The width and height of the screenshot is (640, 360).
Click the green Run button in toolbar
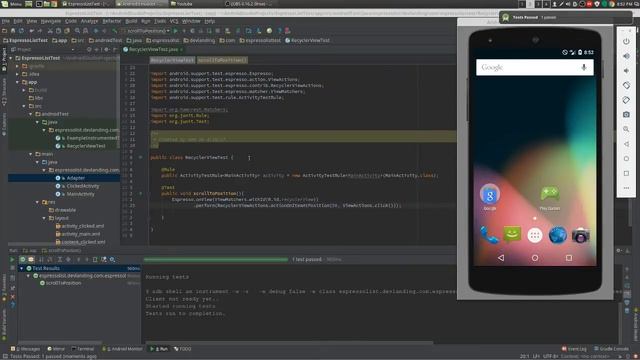point(176,31)
